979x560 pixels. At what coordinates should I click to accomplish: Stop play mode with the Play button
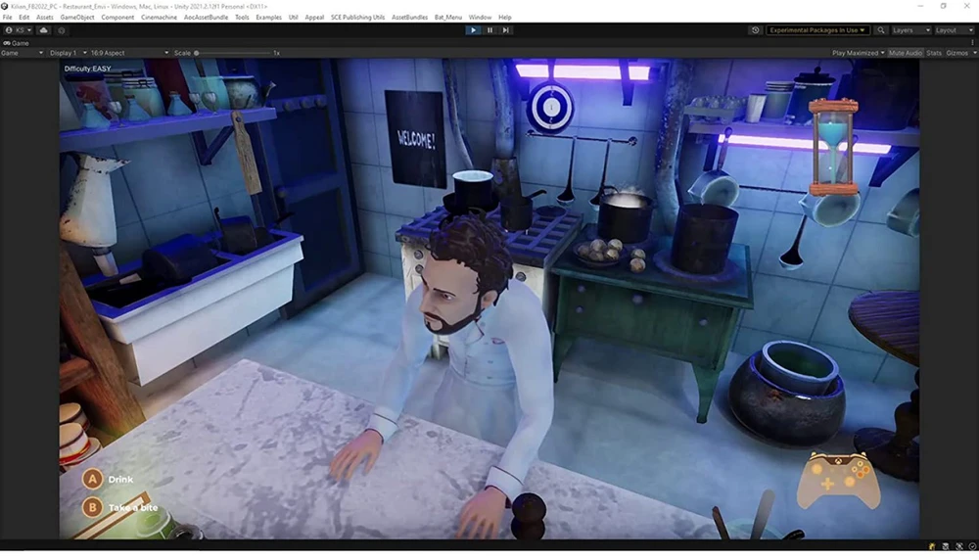tap(473, 30)
